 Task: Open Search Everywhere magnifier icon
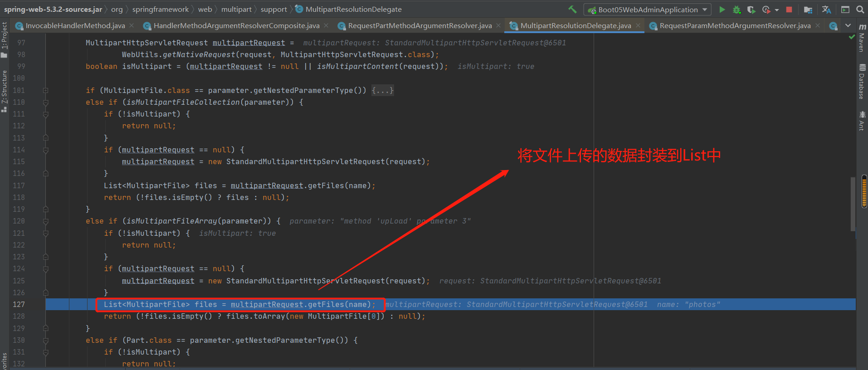pos(860,10)
